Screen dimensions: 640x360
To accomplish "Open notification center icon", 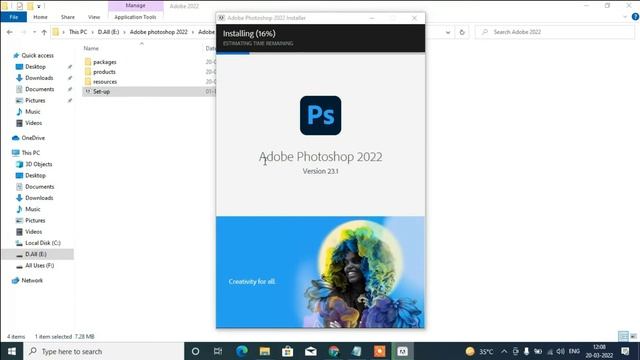I will [625, 351].
